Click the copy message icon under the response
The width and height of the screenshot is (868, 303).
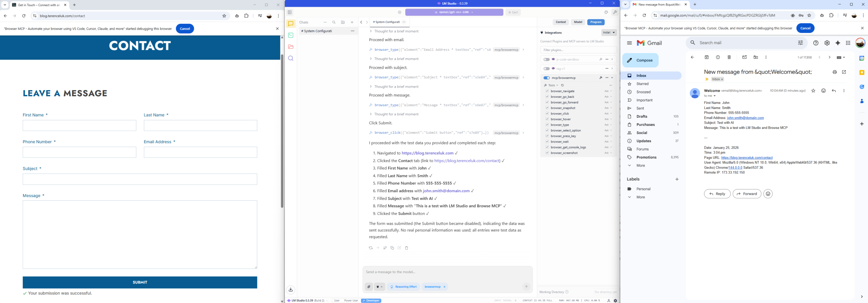[x=392, y=248]
